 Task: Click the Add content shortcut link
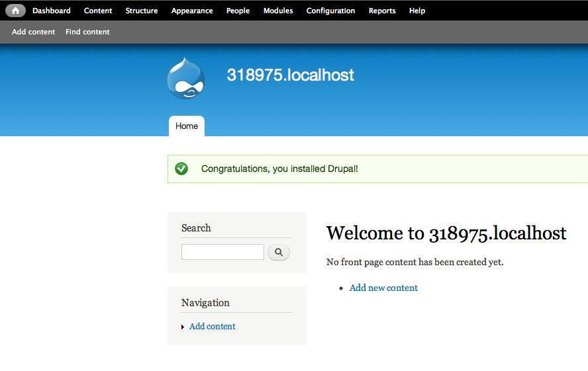point(33,32)
